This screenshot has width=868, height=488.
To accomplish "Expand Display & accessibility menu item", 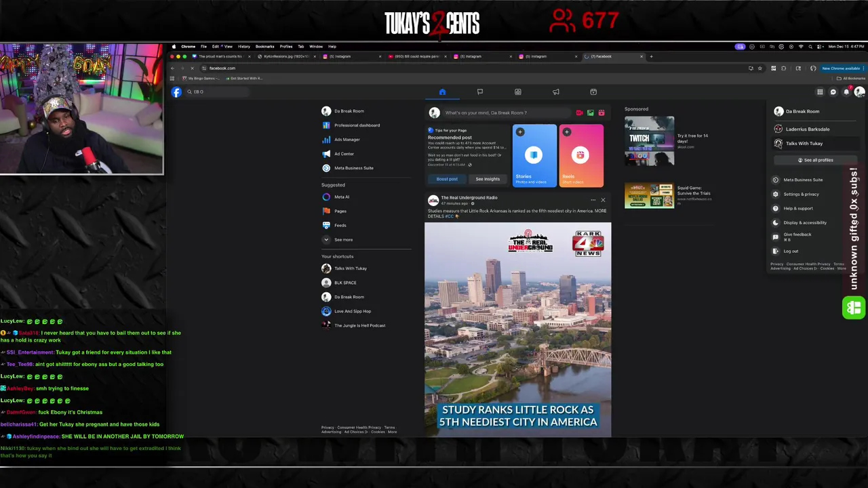I will click(816, 222).
